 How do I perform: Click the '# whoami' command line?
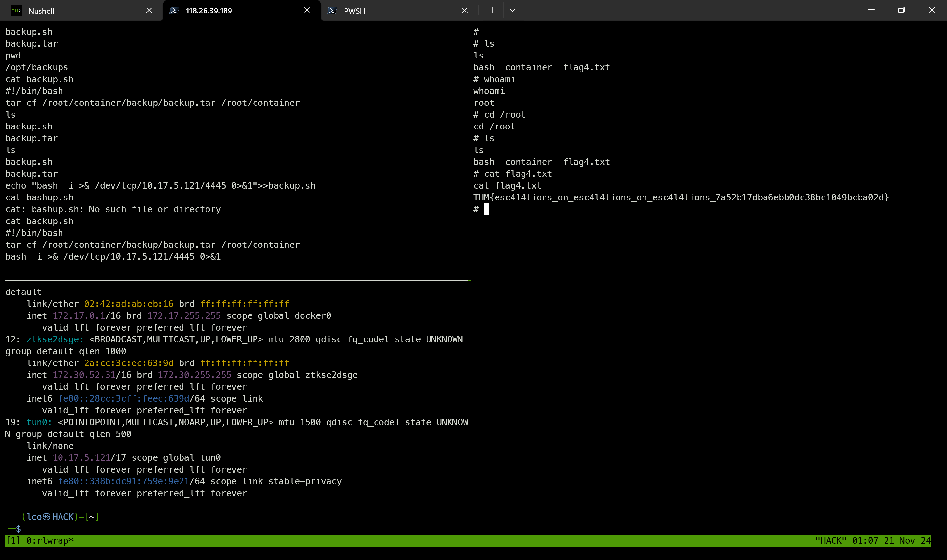494,79
